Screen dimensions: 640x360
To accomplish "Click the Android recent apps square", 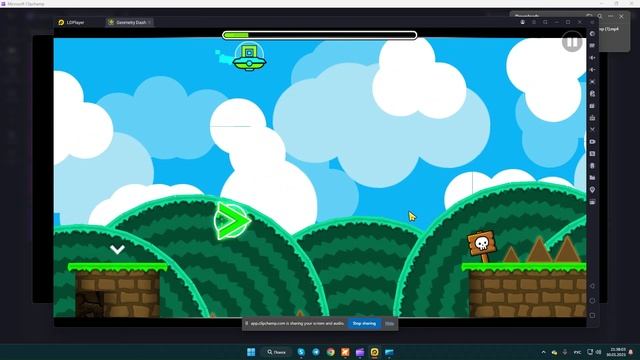I will tap(592, 316).
